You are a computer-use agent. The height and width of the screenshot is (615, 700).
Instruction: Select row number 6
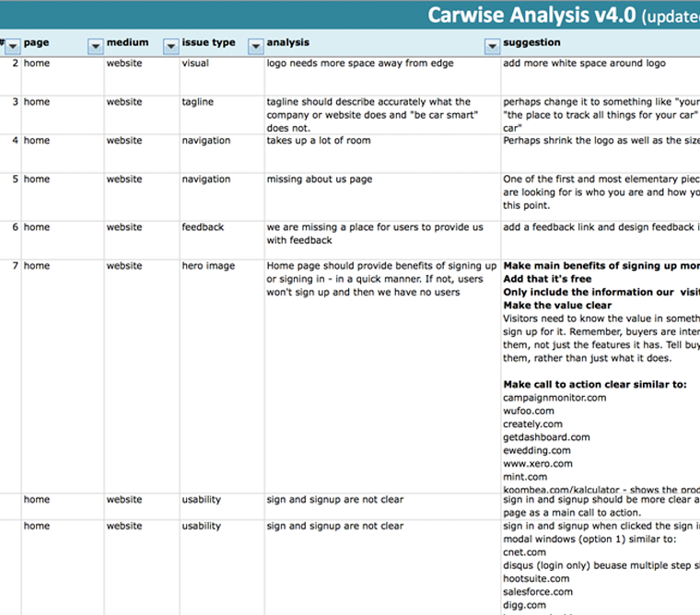[x=15, y=227]
